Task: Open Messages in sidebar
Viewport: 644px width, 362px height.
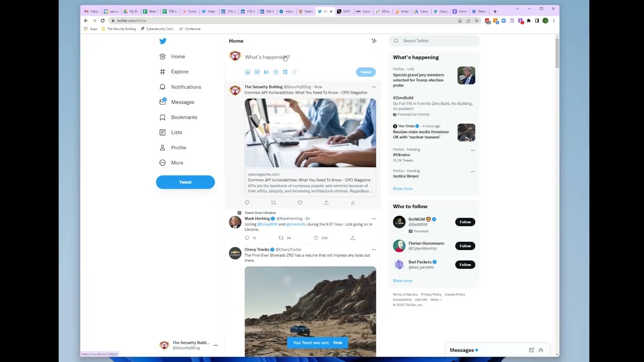Action: pyautogui.click(x=177, y=102)
